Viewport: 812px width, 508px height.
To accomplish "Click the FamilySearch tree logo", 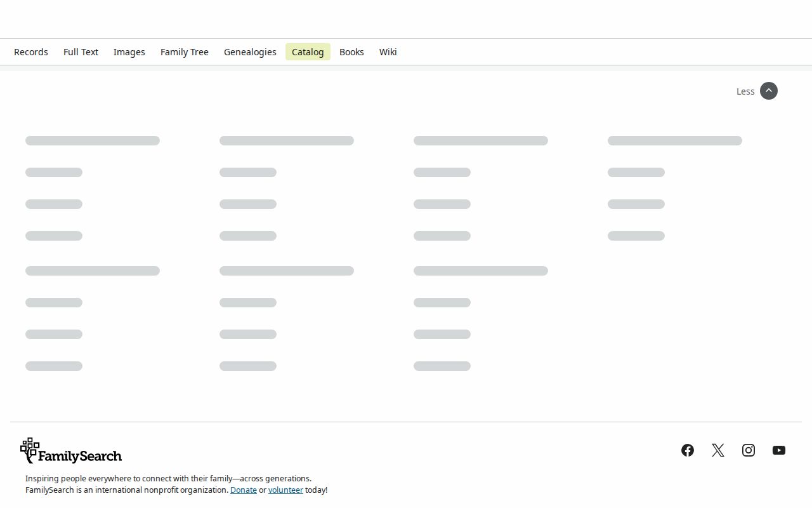I will tap(71, 450).
